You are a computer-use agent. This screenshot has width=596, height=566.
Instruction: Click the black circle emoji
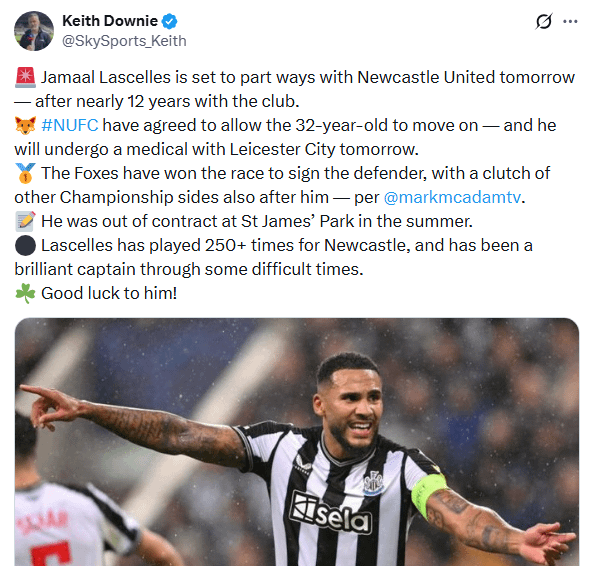pos(25,245)
